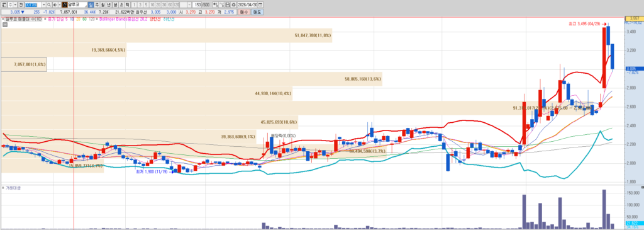Click the red 상한선 upper band label
Viewport: 644px width, 230px height.
[155, 19]
